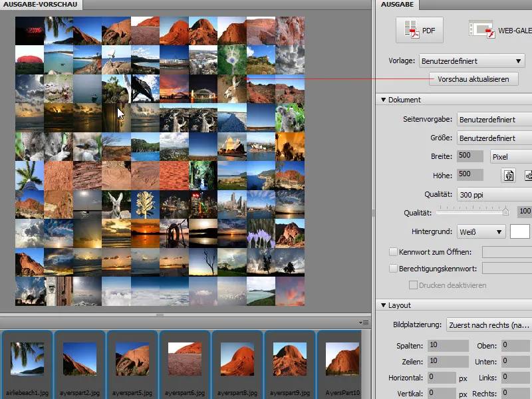The width and height of the screenshot is (532, 399).
Task: Select the ayerspart5.jpg thumbnail
Action: click(x=132, y=359)
